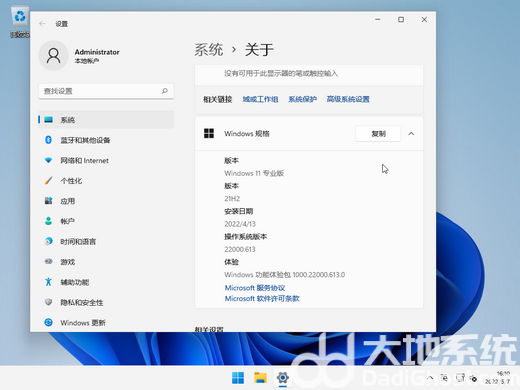Screen dimensions: 520x390
Task: Open the 蓝牙和其他设备 settings category
Action: tap(106, 140)
